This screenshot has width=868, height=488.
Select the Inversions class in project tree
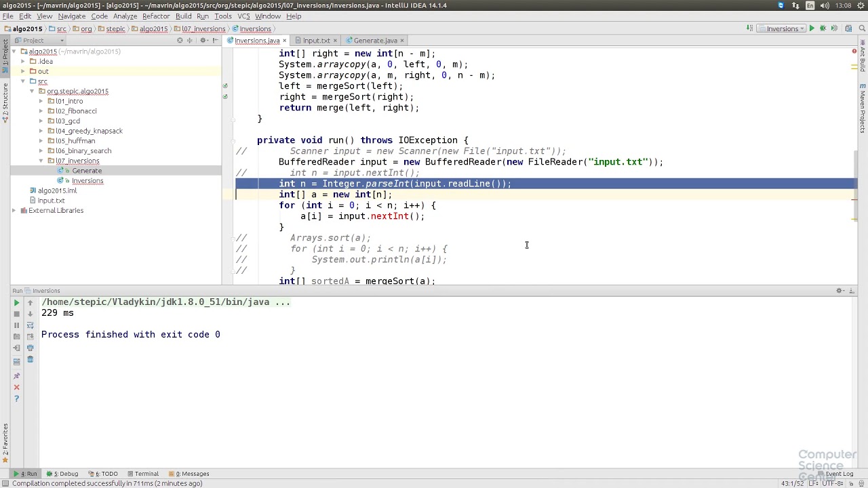[87, 181]
